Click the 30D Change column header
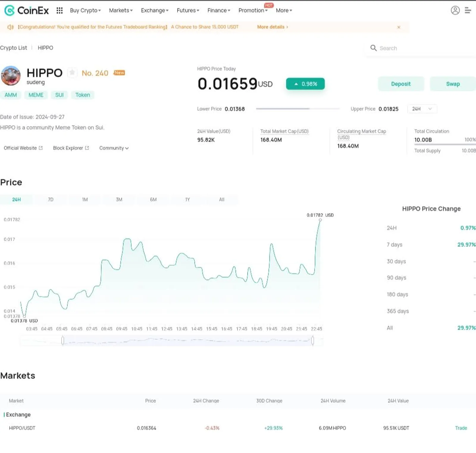This screenshot has height=453, width=476. (269, 401)
